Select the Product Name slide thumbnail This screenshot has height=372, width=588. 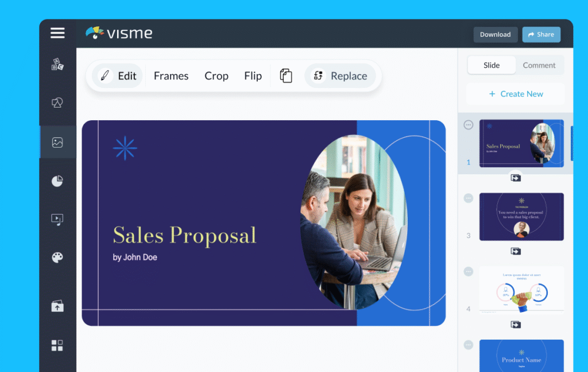[521, 356]
